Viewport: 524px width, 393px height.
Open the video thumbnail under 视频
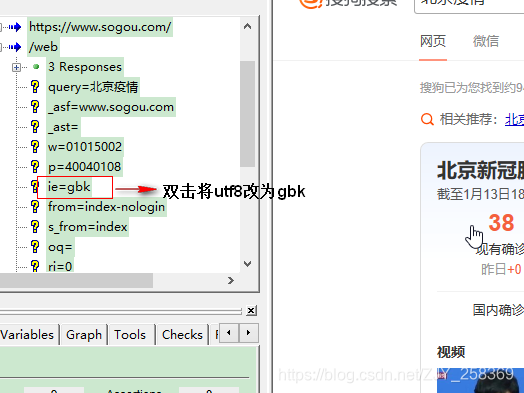coord(480,381)
